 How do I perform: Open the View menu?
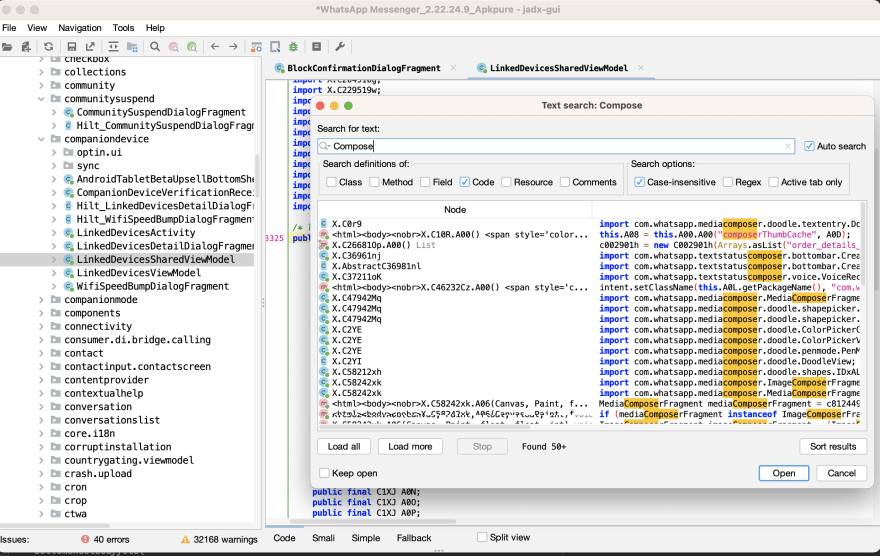tap(37, 27)
